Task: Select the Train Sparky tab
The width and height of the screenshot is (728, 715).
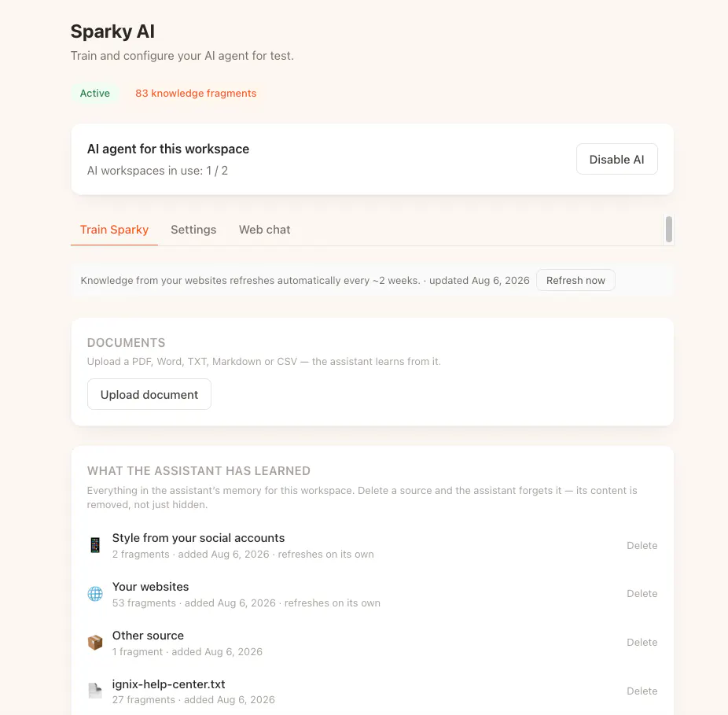Action: click(x=114, y=230)
